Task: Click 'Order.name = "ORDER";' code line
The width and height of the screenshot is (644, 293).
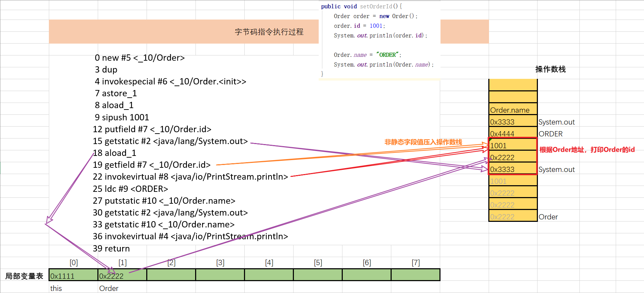Action: (368, 55)
